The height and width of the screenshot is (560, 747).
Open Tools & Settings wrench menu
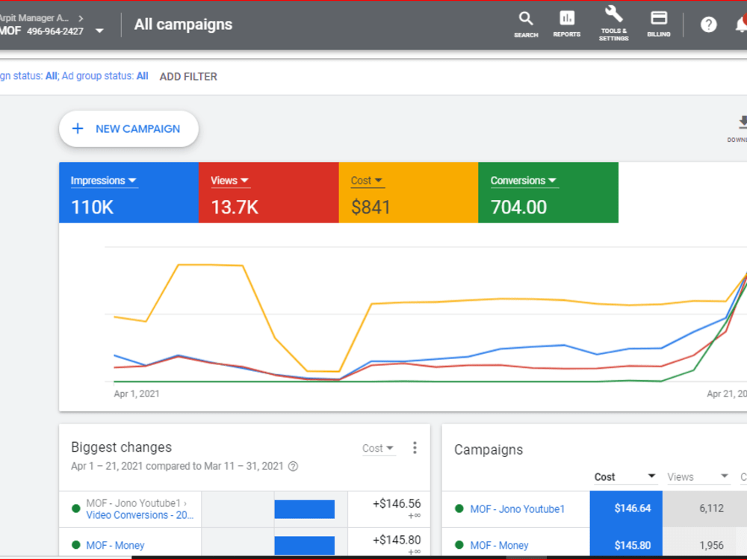[613, 23]
